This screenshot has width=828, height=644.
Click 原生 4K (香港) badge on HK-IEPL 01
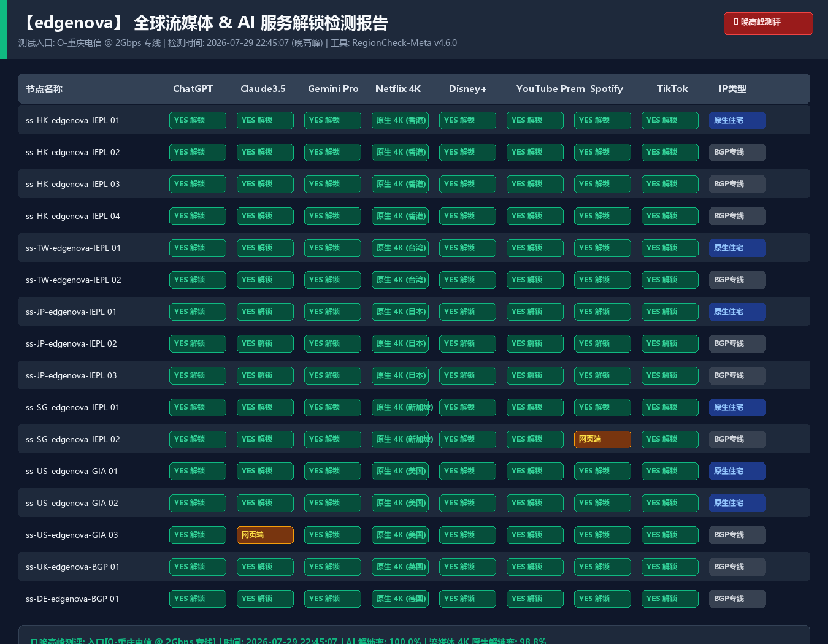400,120
